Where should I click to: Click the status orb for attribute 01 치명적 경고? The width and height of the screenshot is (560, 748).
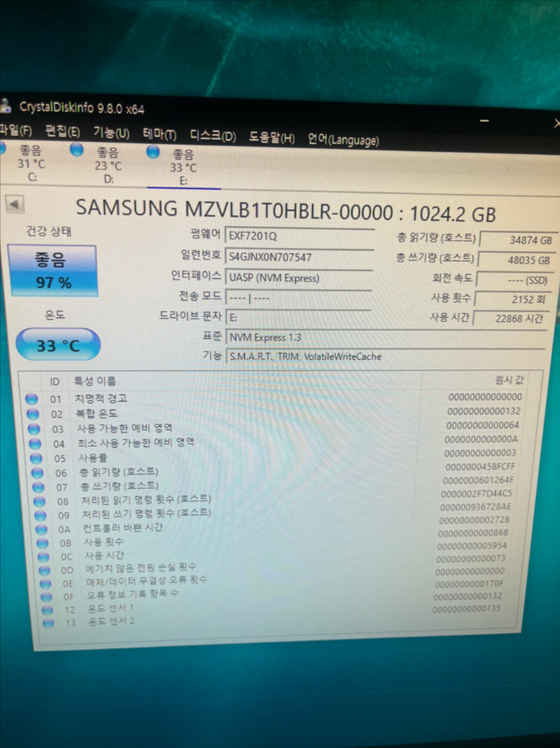point(31,399)
